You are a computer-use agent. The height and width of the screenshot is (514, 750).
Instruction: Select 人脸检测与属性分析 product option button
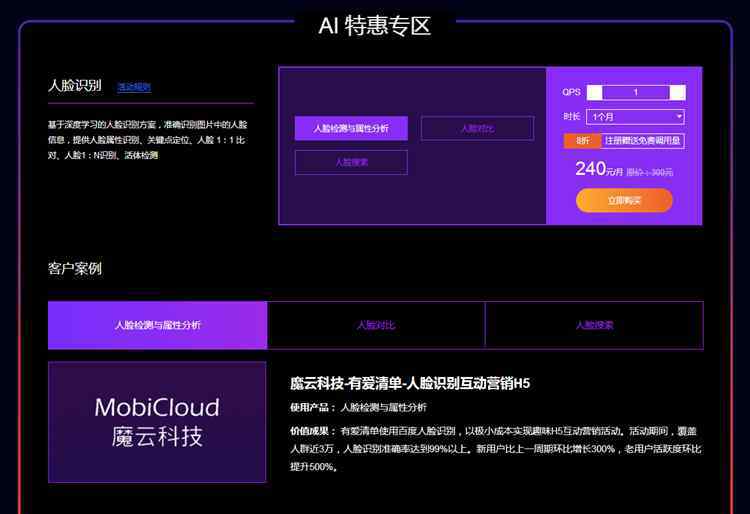(x=351, y=128)
